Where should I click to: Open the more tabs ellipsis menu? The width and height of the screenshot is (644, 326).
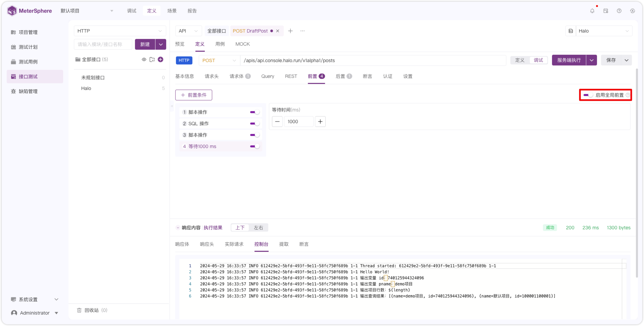(x=303, y=31)
